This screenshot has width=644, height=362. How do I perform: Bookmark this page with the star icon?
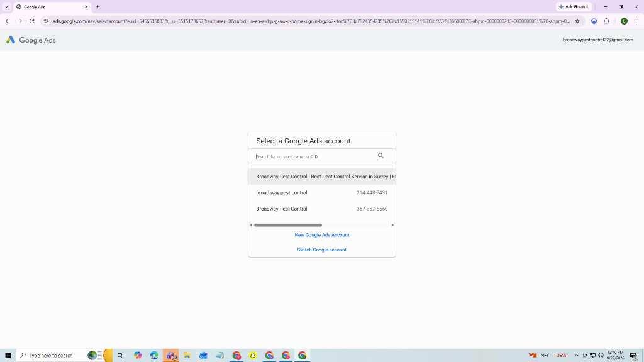click(577, 21)
